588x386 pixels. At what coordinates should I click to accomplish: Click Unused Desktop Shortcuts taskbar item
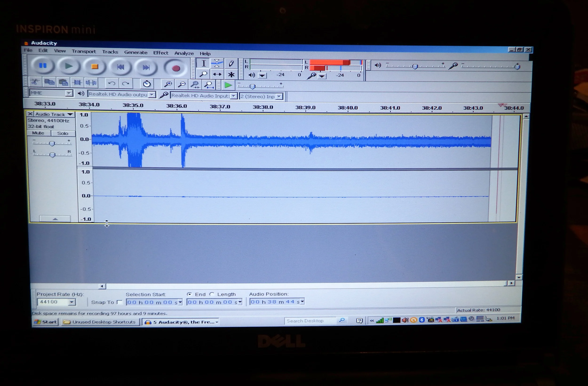click(100, 322)
